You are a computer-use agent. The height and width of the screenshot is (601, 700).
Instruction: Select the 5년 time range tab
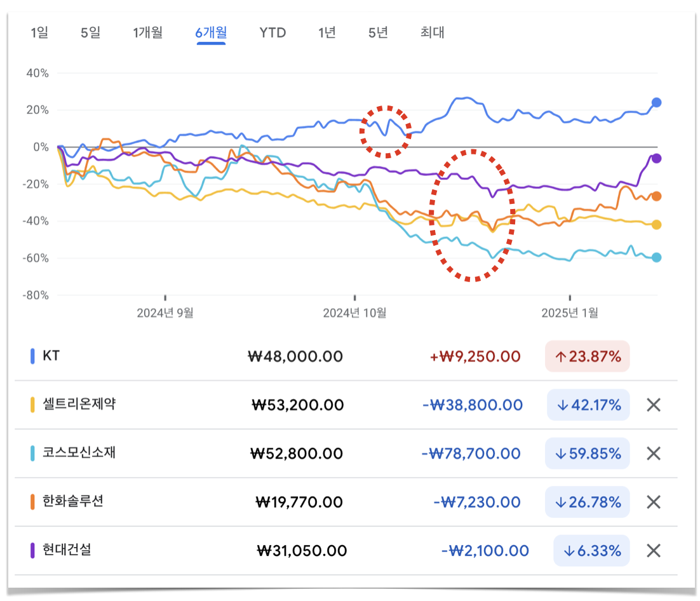point(378,32)
